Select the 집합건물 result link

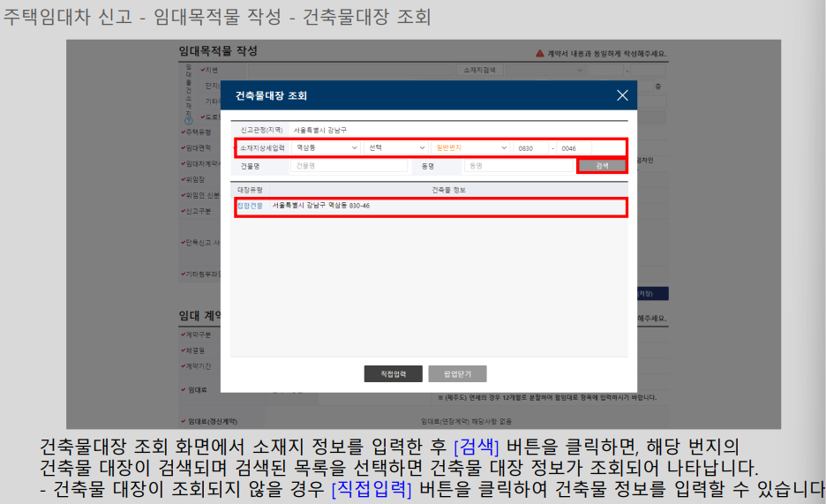pyautogui.click(x=250, y=206)
